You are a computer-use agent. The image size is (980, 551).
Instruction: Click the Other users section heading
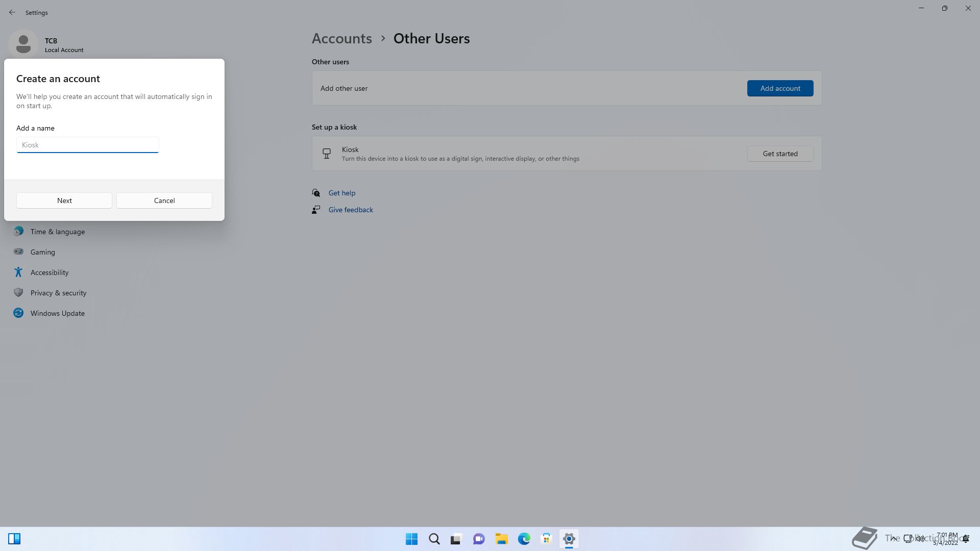pyautogui.click(x=330, y=62)
